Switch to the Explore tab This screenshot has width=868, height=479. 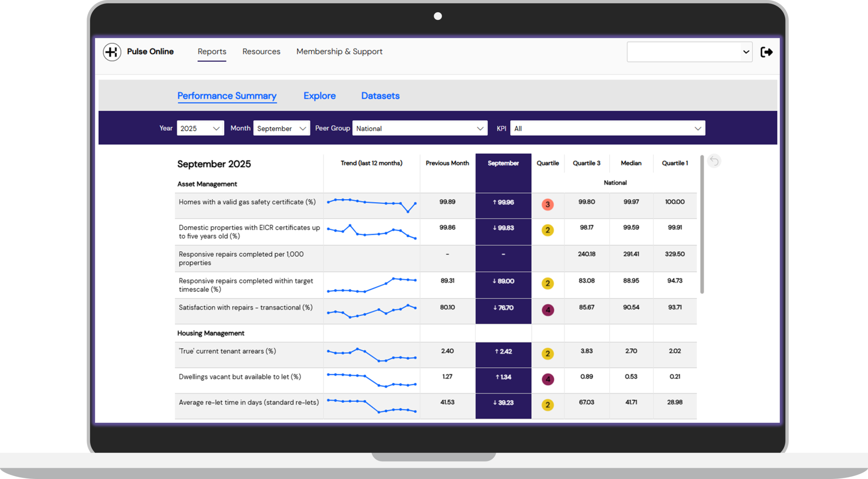(319, 96)
